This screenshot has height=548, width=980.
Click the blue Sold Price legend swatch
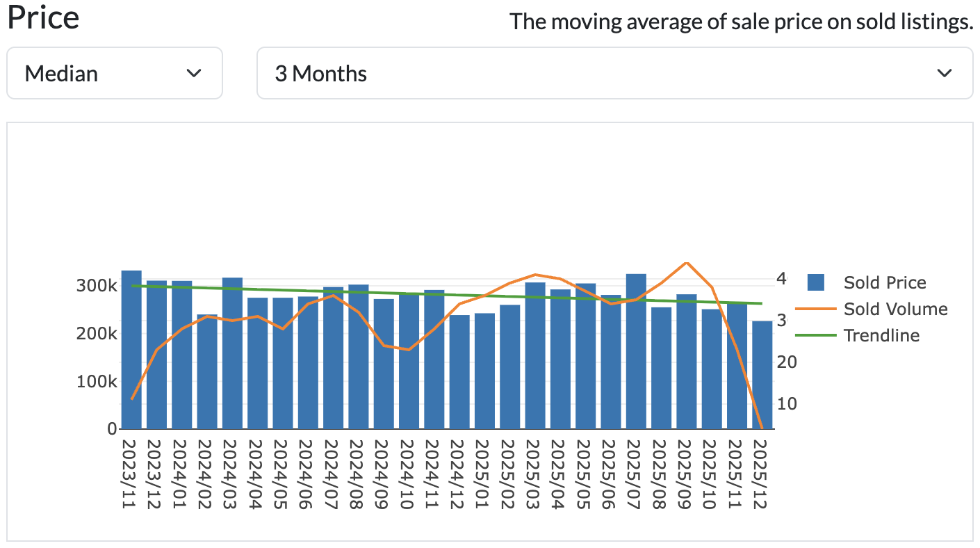[x=816, y=282]
